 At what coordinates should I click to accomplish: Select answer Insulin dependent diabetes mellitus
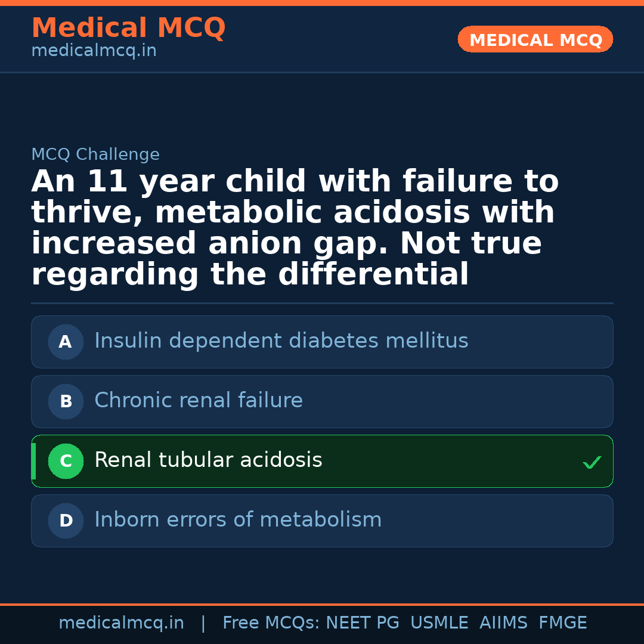click(281, 341)
